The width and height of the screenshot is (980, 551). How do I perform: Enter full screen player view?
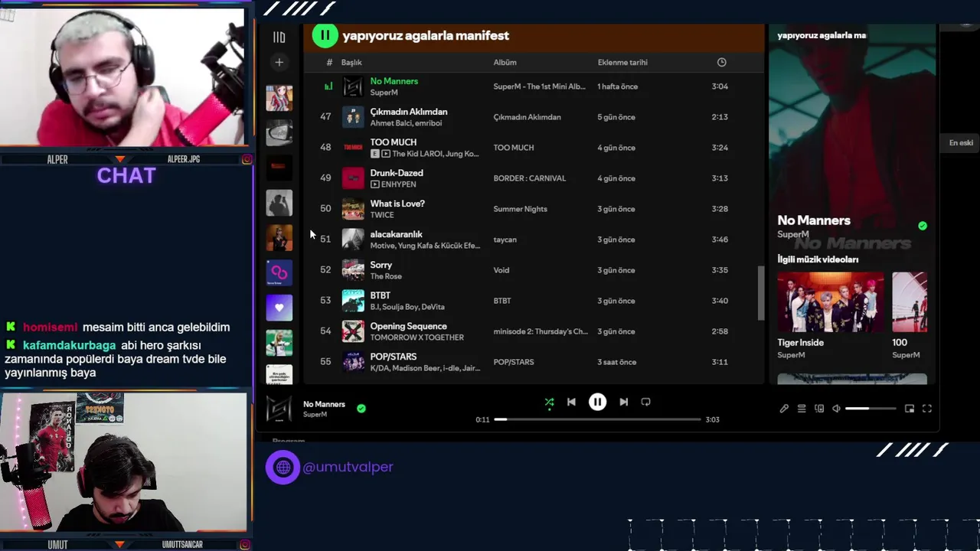point(927,409)
